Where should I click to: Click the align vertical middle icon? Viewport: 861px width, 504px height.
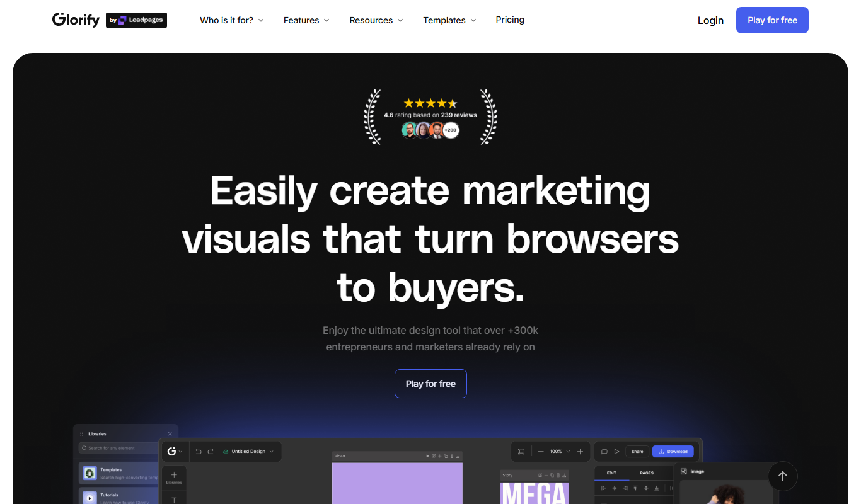(x=646, y=488)
